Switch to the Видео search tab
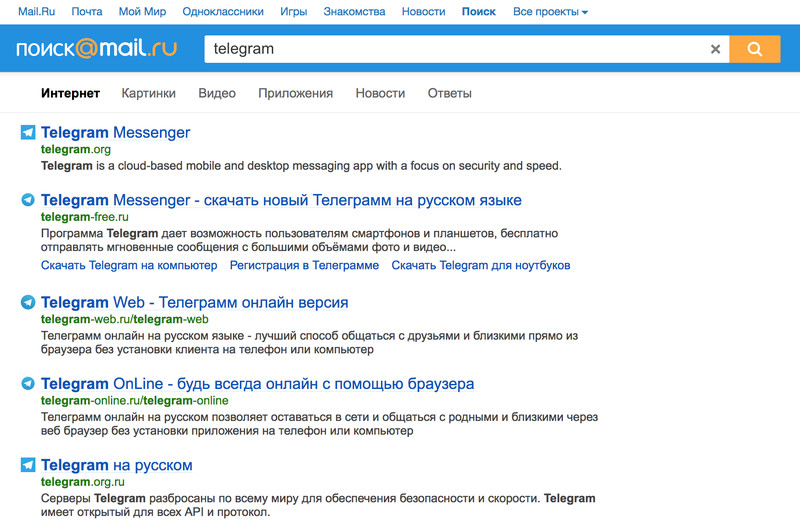Viewport: 800px width, 529px height. click(x=217, y=93)
